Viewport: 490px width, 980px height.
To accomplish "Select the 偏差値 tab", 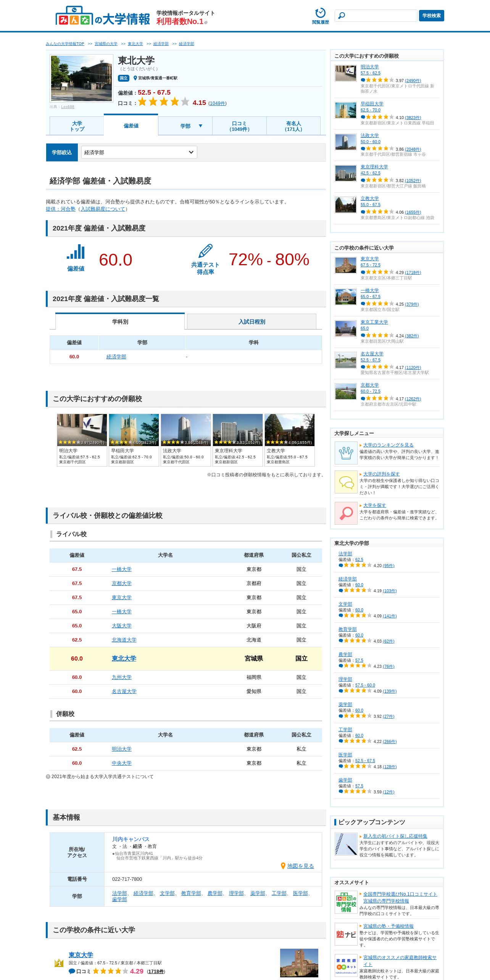I will [x=131, y=125].
